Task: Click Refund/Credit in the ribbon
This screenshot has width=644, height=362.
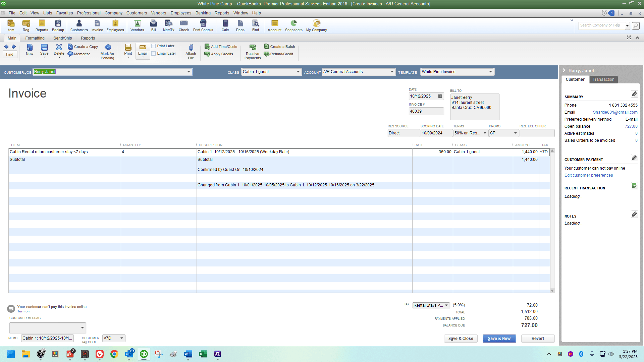Action: [x=278, y=54]
